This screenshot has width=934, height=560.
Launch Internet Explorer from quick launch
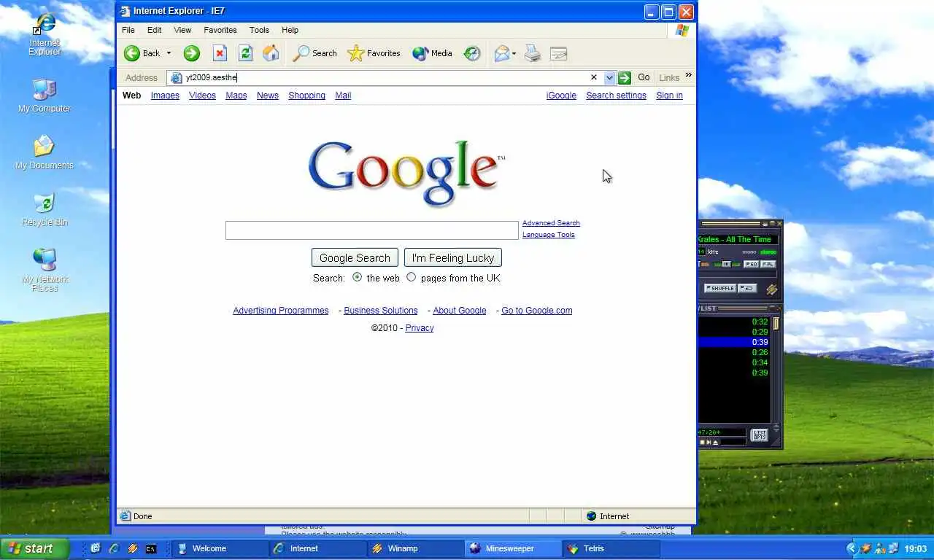(114, 548)
